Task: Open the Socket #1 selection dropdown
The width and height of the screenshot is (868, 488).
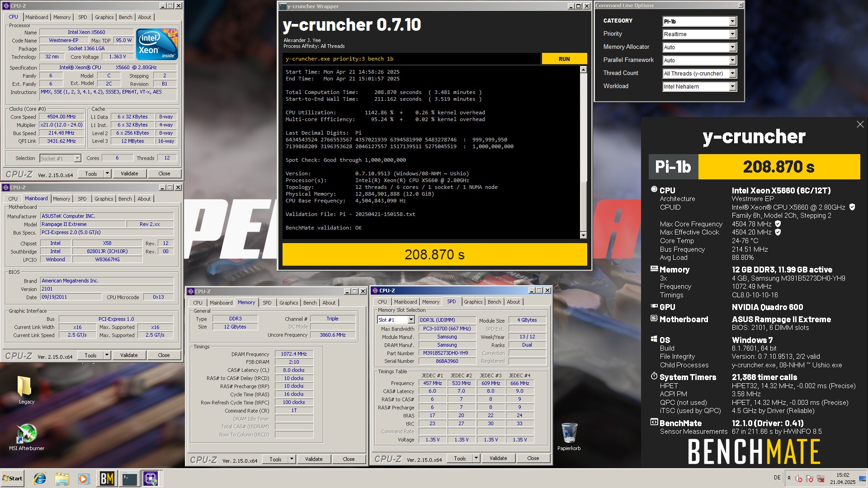Action: coord(60,159)
